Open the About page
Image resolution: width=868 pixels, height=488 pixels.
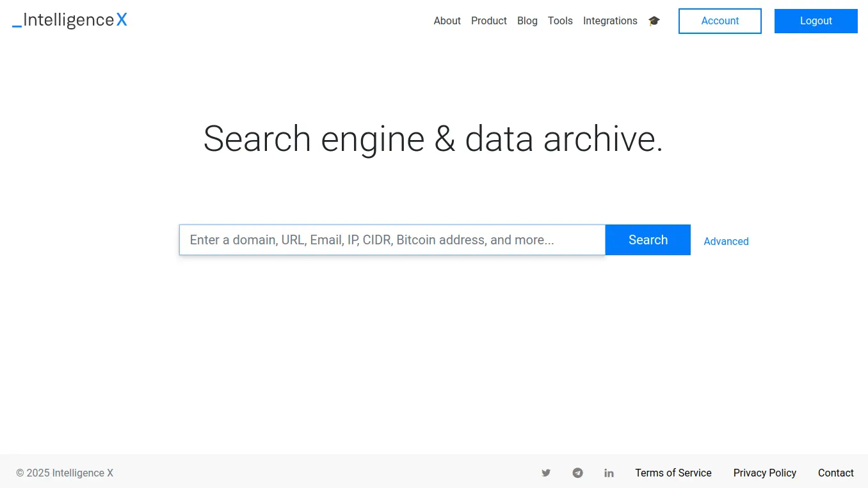click(x=447, y=20)
